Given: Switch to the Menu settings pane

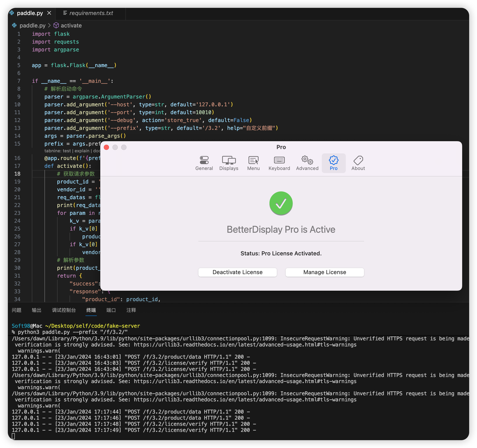Looking at the screenshot, I should pyautogui.click(x=253, y=163).
